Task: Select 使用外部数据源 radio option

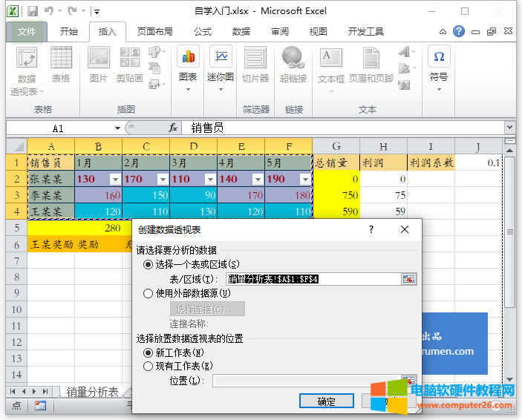Action: tap(148, 293)
